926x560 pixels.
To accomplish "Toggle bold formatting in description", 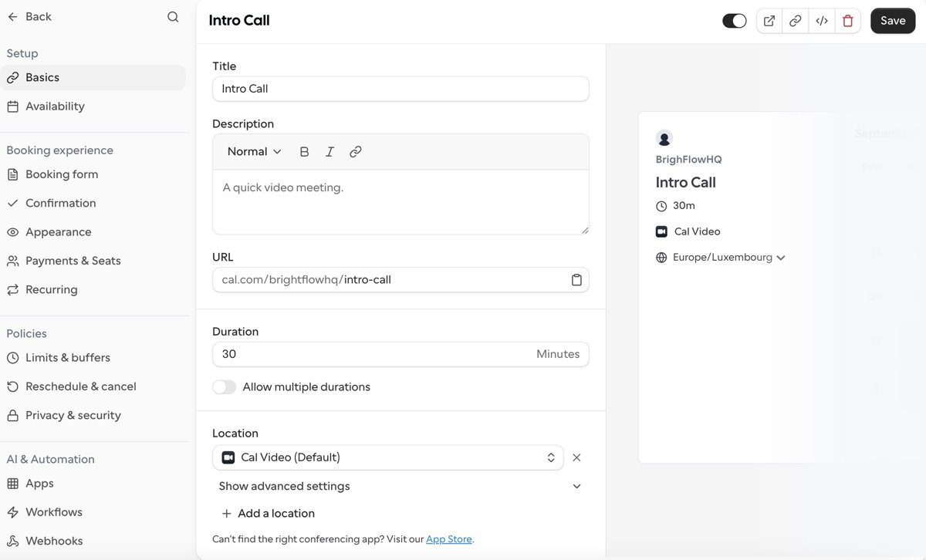I will coord(304,152).
